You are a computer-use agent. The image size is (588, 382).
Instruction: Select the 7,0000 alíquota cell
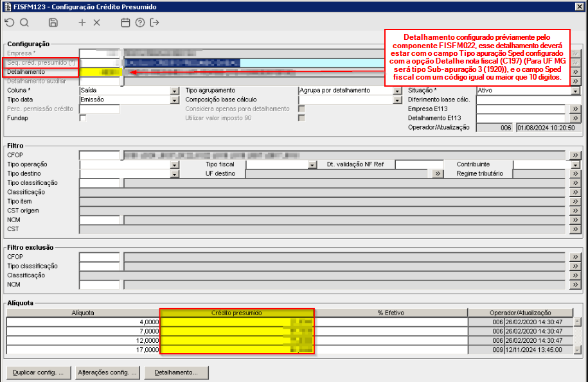[x=83, y=331]
